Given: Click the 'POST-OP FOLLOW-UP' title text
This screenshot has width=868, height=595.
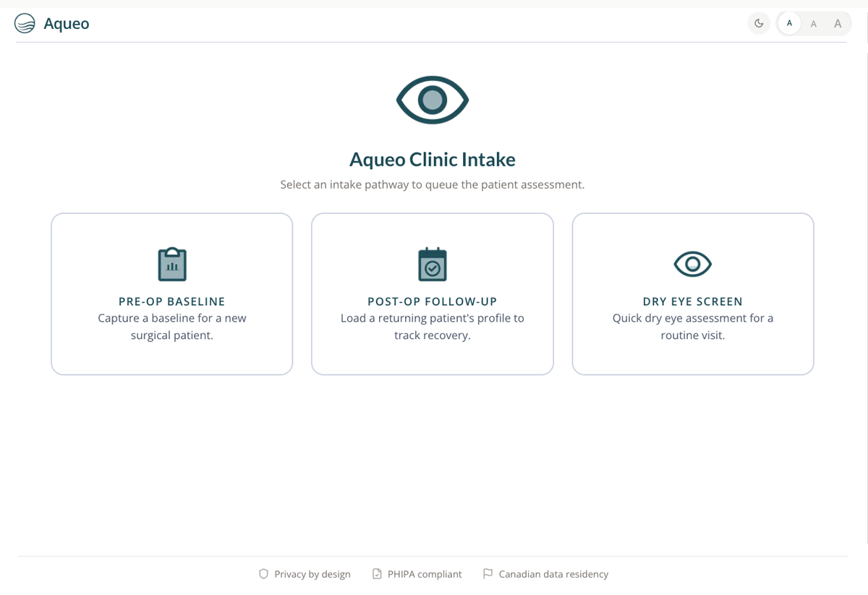Looking at the screenshot, I should click(433, 301).
